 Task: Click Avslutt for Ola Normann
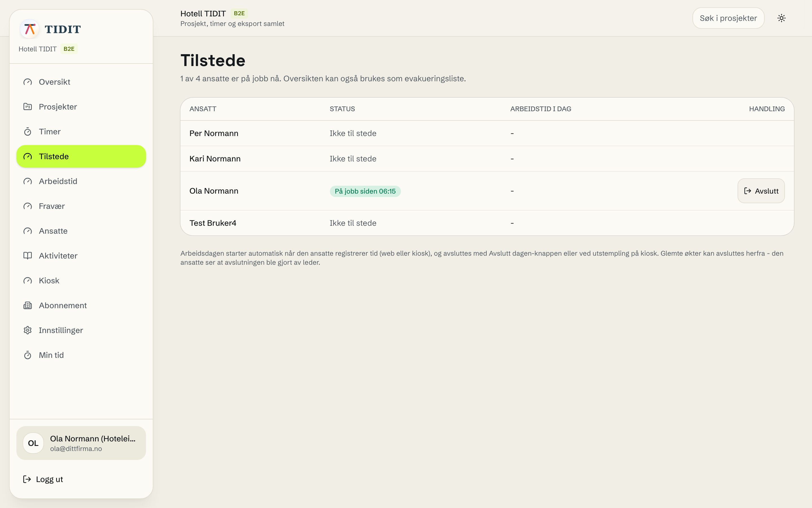point(761,191)
